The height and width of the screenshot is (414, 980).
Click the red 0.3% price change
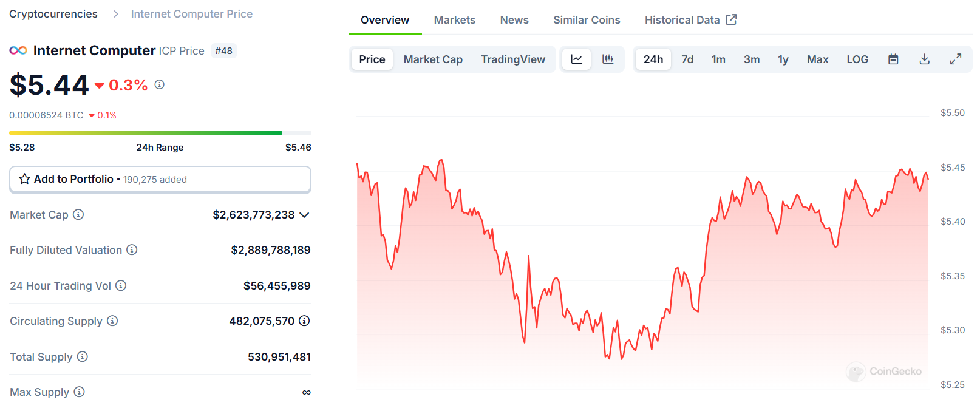tap(121, 85)
